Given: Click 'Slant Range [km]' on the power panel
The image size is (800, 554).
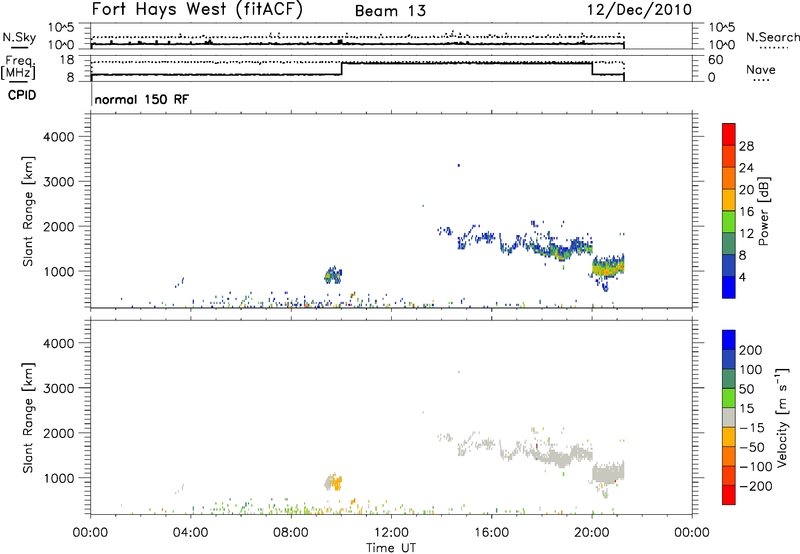Looking at the screenshot, I should (28, 211).
